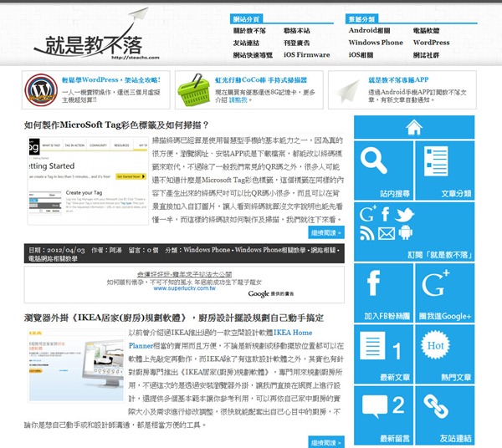Open the IKEA居家(廚房)規劃軟體 article title
The height and width of the screenshot is (448, 502).
tap(174, 318)
